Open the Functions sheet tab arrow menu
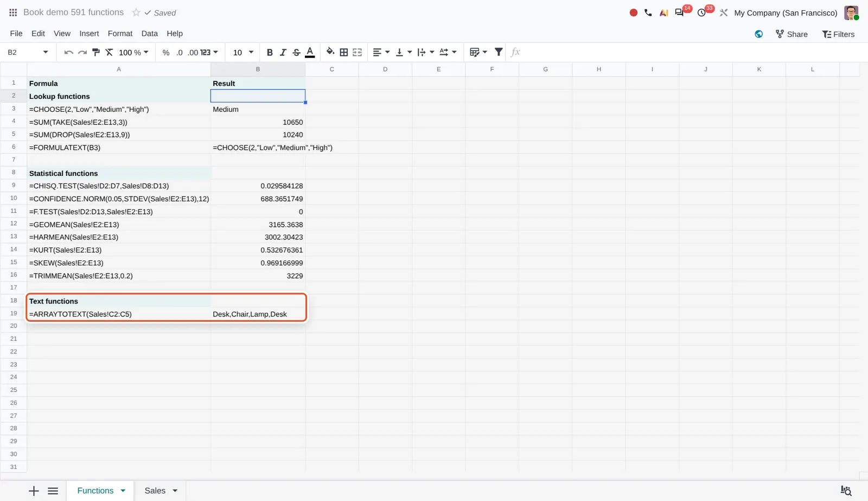 click(123, 491)
